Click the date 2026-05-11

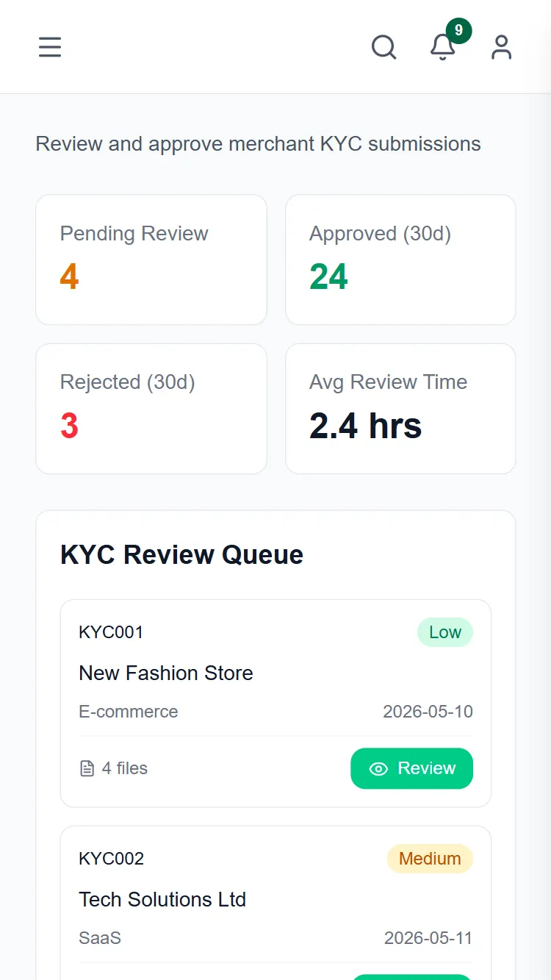click(428, 938)
